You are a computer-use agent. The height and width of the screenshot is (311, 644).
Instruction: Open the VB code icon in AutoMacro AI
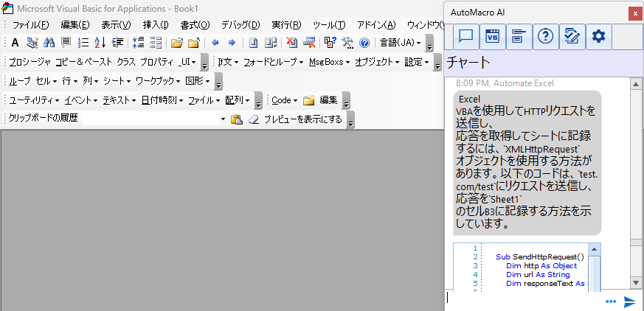tap(493, 37)
